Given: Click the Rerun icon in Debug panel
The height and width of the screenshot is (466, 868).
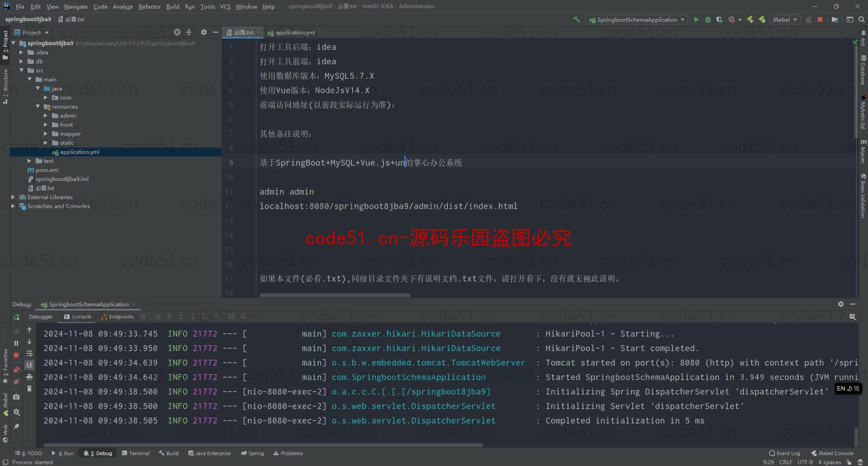Looking at the screenshot, I should click(x=16, y=317).
